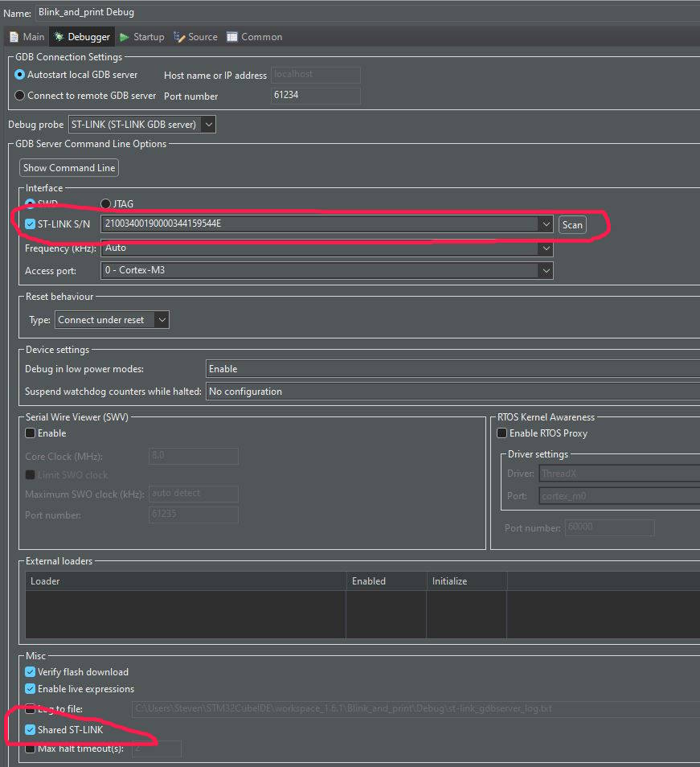The width and height of the screenshot is (700, 767).
Task: Select the JTAG interface
Action: tap(105, 203)
